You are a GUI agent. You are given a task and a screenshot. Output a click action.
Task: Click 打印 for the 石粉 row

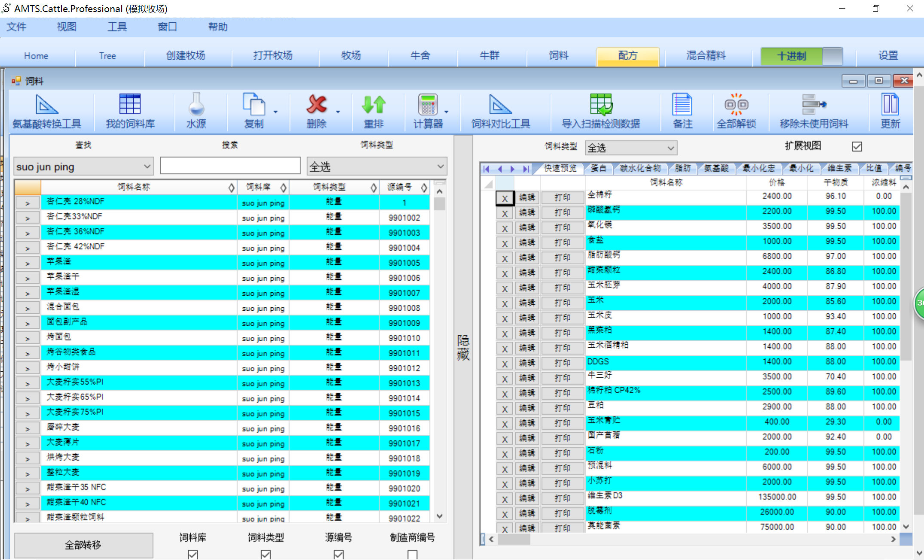[x=563, y=453]
